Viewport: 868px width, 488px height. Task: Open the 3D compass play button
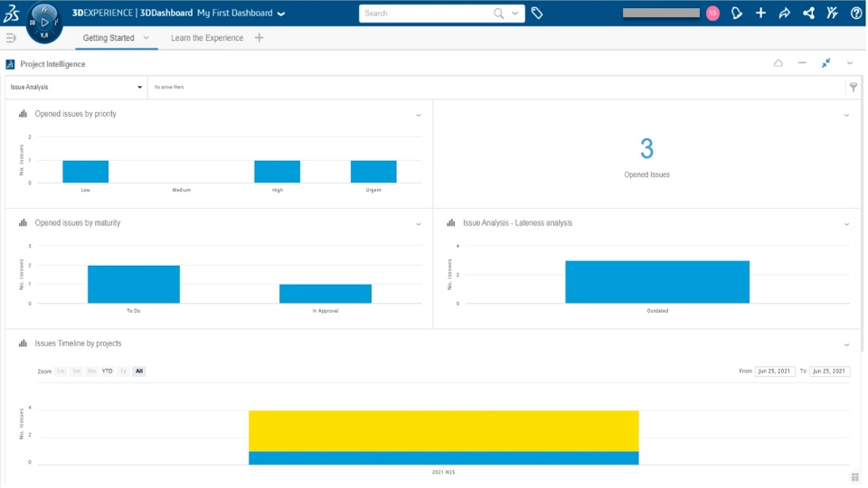click(x=45, y=23)
